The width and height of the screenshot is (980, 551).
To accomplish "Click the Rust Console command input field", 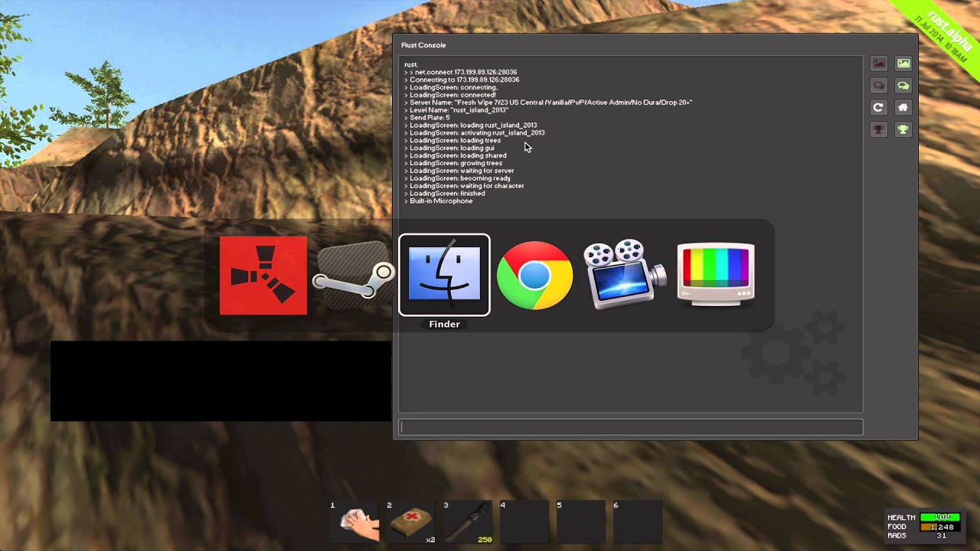I will [x=631, y=427].
